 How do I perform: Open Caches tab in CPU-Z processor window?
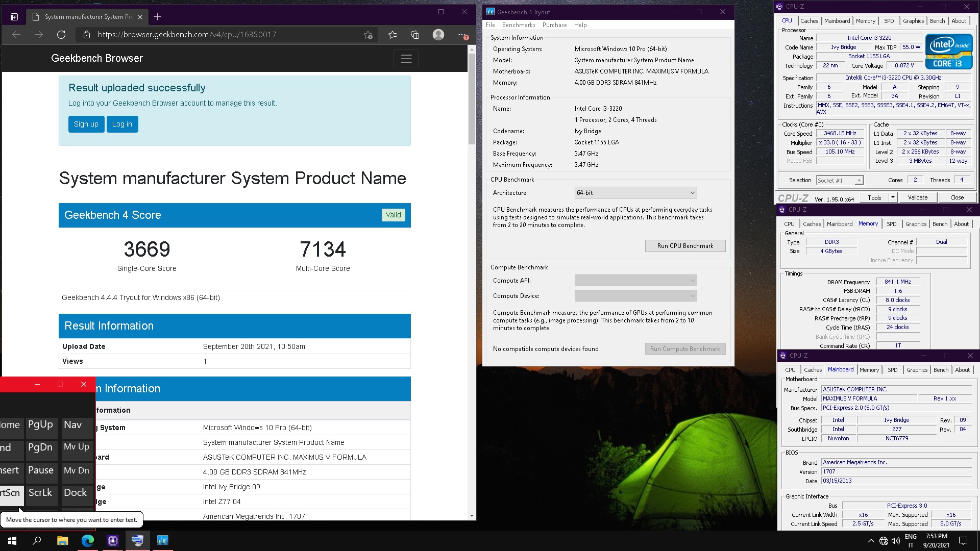[809, 21]
